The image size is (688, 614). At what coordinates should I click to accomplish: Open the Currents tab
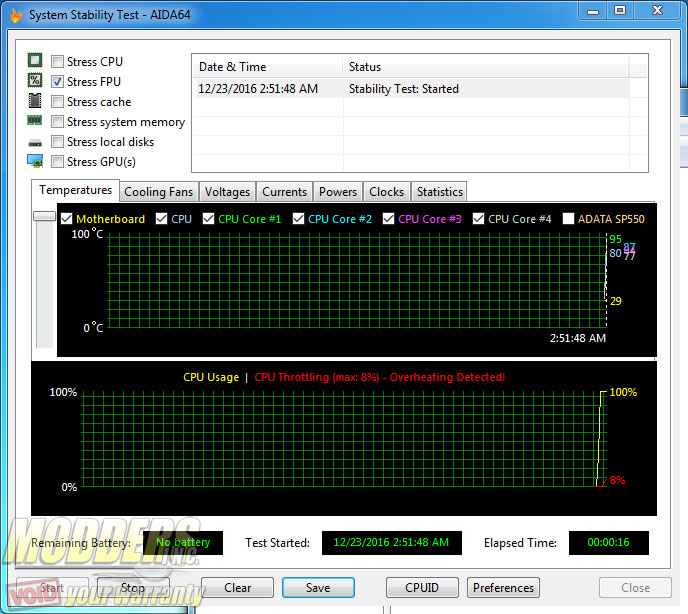point(284,192)
